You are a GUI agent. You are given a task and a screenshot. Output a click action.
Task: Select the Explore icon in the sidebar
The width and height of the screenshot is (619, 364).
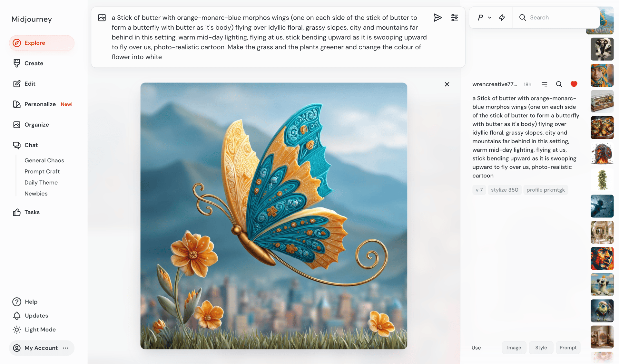pyautogui.click(x=17, y=43)
